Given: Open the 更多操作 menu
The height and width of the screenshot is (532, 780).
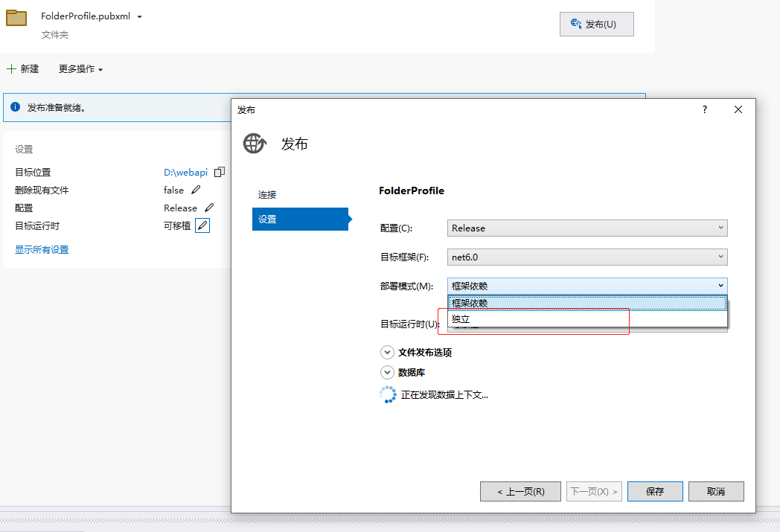Looking at the screenshot, I should tap(80, 69).
